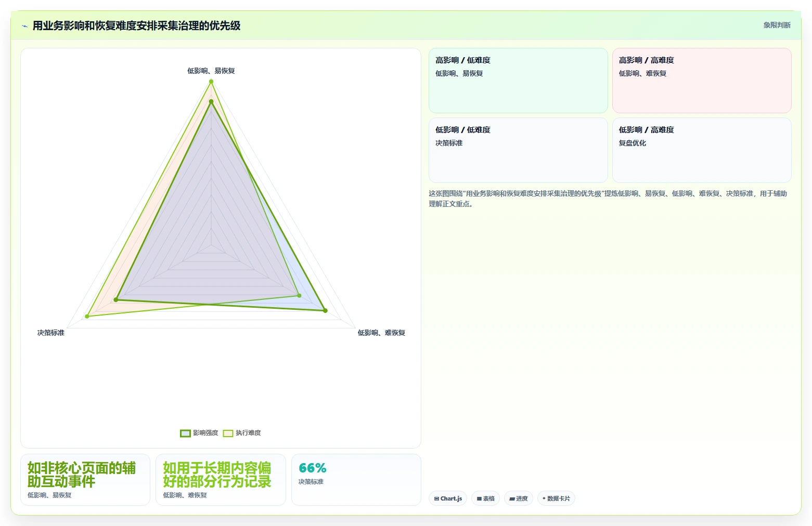The width and height of the screenshot is (812, 526).
Task: Toggle the 影响强度 legend swatch
Action: (x=185, y=433)
